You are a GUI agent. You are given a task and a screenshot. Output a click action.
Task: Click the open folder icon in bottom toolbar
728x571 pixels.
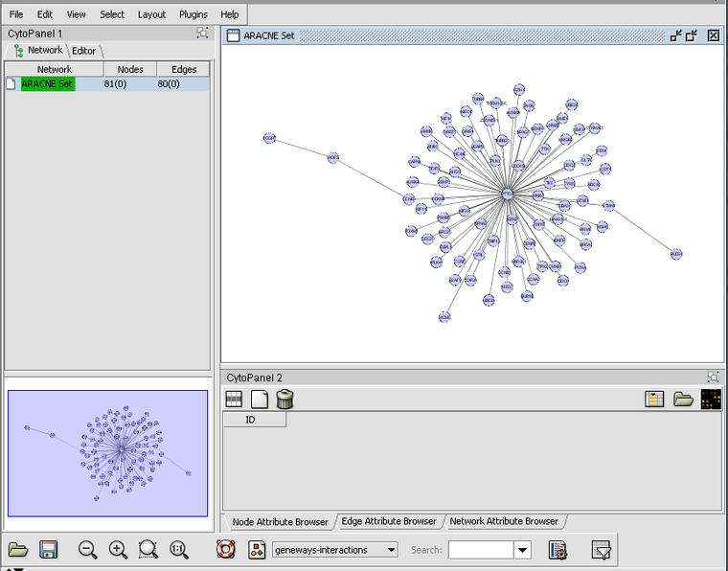(x=17, y=550)
